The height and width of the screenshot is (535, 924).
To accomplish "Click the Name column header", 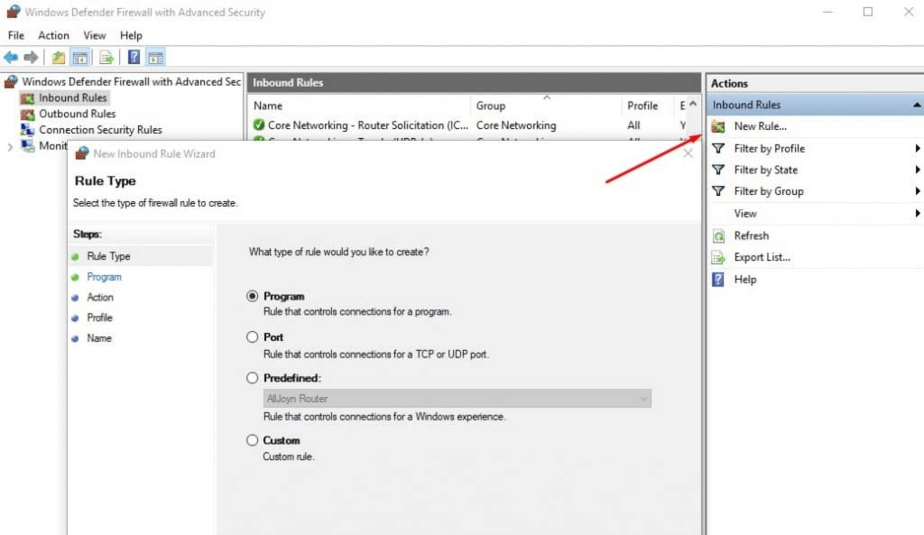I will tap(268, 106).
